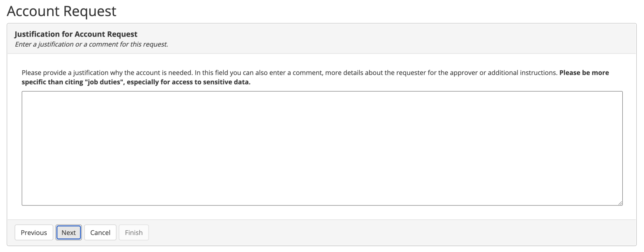Screen dimensions: 644x252
Task: Select the focused Next navigation control
Action: (x=68, y=232)
